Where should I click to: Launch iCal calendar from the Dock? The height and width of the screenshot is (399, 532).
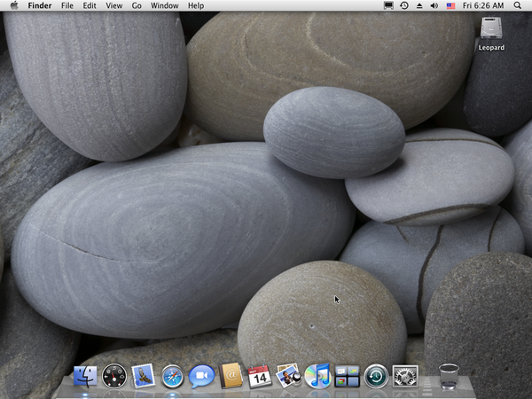(259, 376)
